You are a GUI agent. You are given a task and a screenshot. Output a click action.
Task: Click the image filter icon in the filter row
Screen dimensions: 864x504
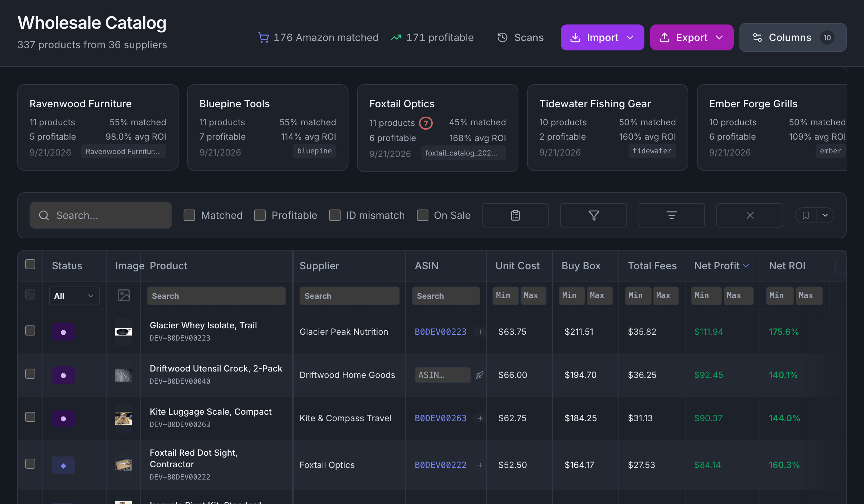pyautogui.click(x=123, y=296)
